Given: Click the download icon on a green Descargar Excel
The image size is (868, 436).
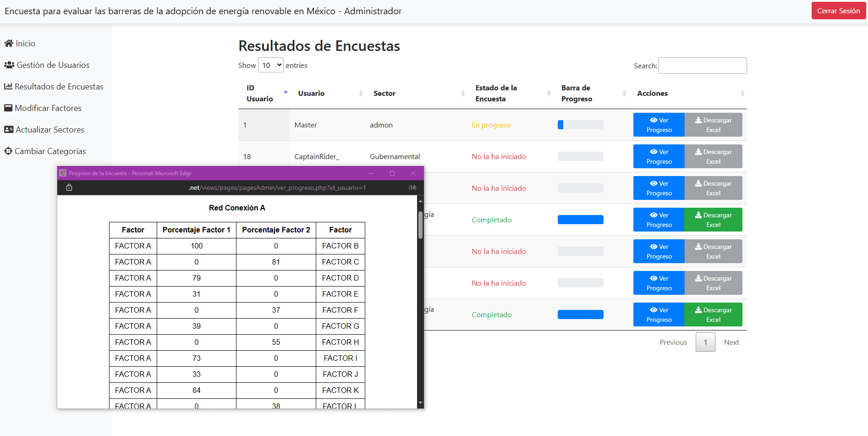Looking at the screenshot, I should click(698, 215).
